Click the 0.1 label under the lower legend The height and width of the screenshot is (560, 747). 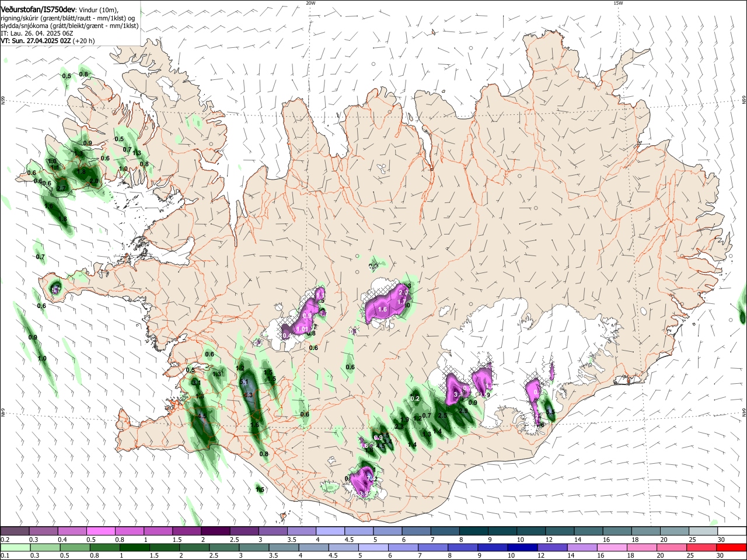click(x=5, y=556)
